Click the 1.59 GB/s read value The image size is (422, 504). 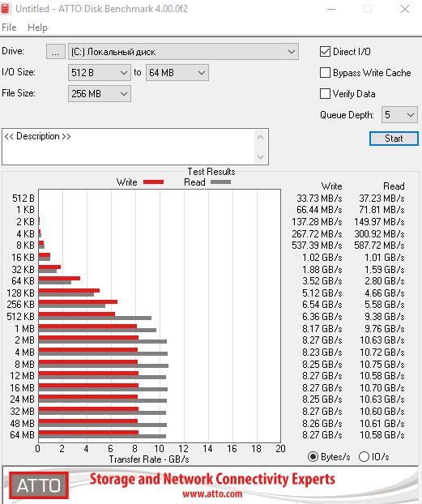pyautogui.click(x=385, y=269)
